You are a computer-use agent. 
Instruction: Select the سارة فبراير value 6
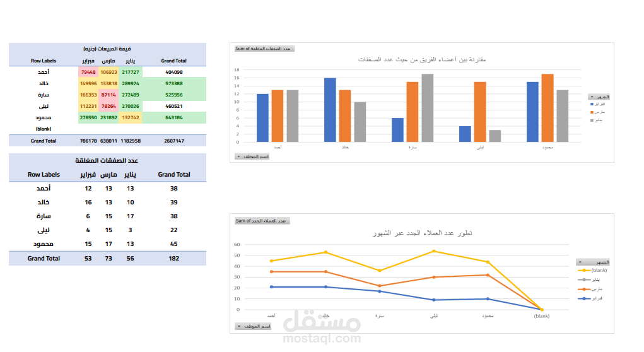pos(88,216)
